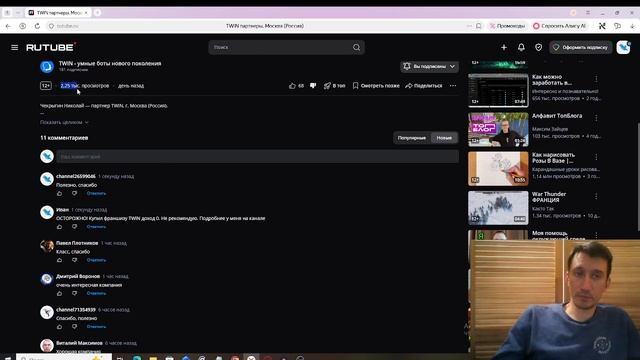Click the В топ rocket button
640x360 pixels.
pyautogui.click(x=334, y=86)
